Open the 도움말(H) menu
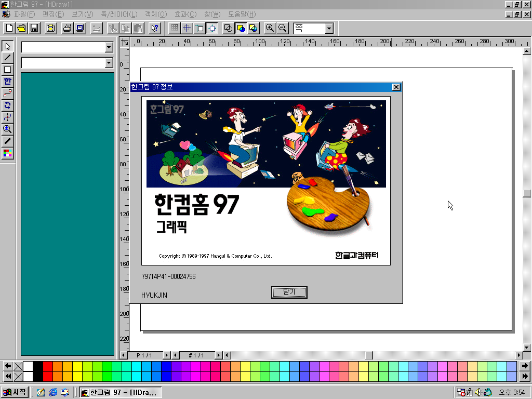 (242, 14)
